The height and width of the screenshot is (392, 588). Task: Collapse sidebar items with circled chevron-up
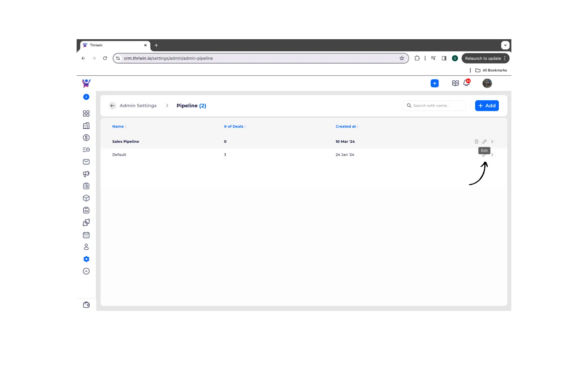click(x=86, y=271)
